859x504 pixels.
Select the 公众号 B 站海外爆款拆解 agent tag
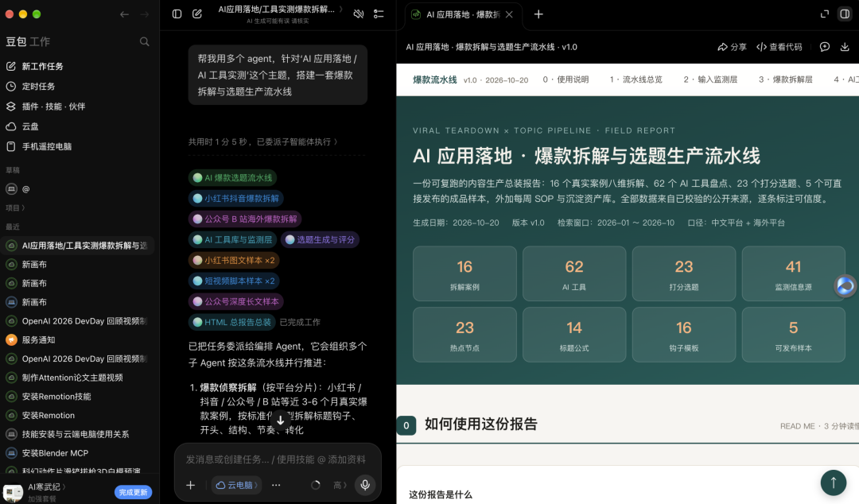[245, 219]
